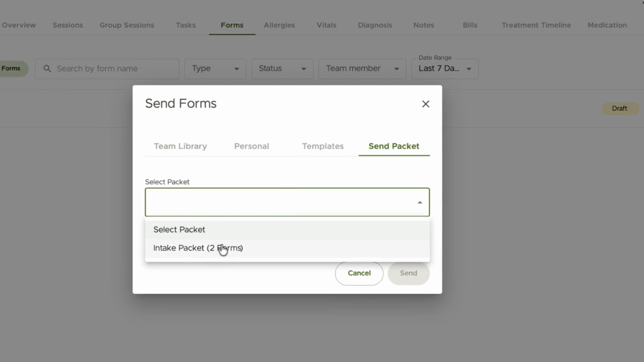
Task: Open the Allergies tab
Action: 279,25
